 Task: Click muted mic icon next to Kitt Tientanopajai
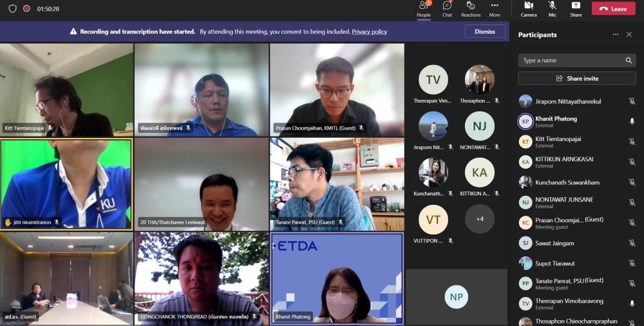click(632, 142)
